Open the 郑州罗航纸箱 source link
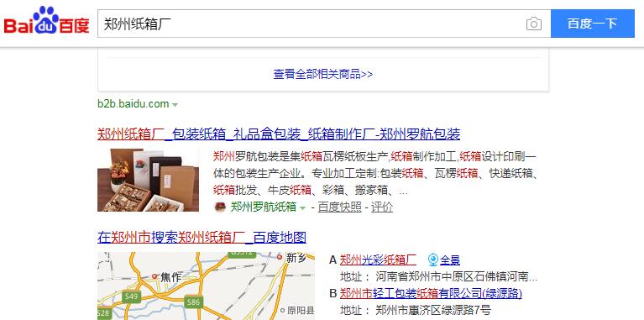The height and width of the screenshot is (320, 644). click(x=264, y=207)
